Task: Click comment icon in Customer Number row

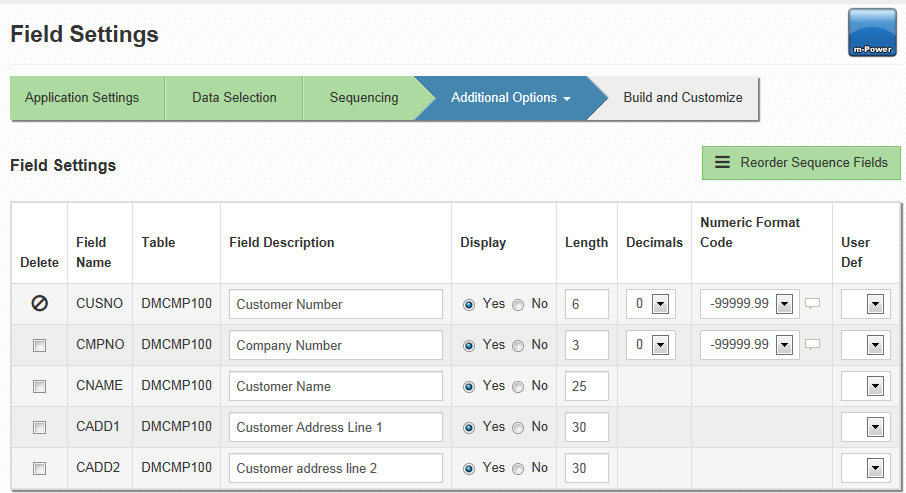Action: click(812, 304)
